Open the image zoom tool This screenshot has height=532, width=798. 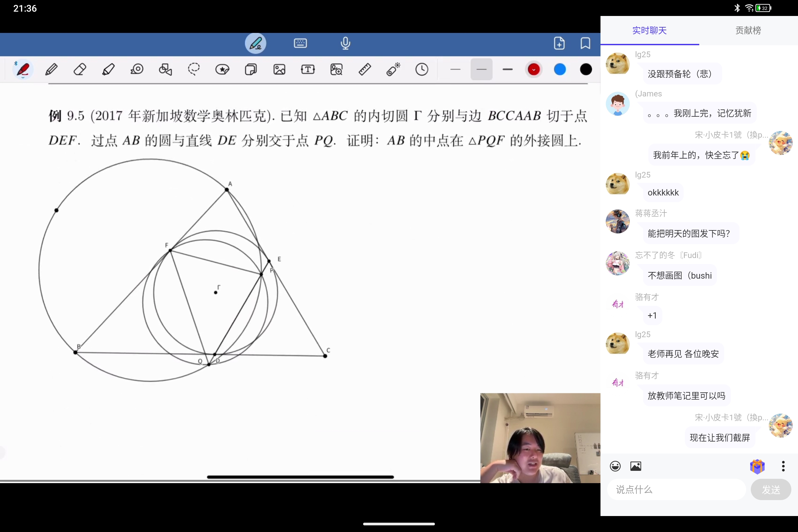tap(336, 69)
